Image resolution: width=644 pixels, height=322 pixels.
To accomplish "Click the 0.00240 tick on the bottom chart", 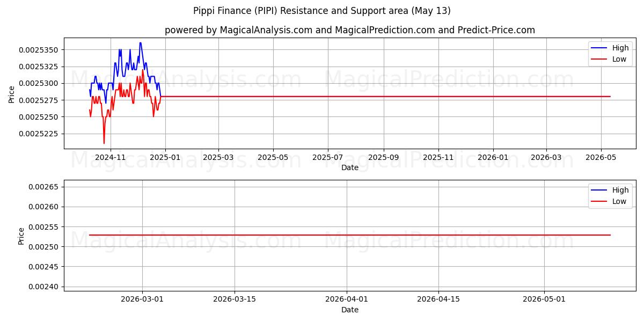I will (x=43, y=287).
